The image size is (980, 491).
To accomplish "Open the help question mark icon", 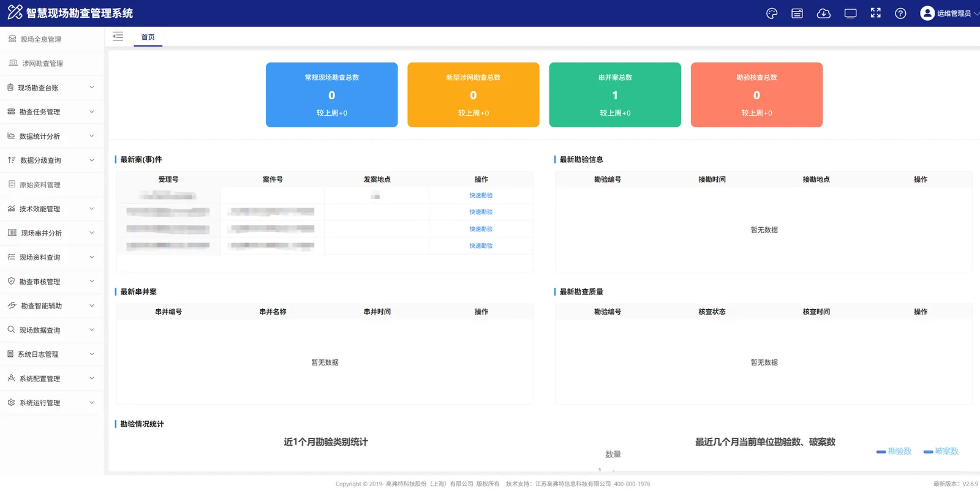I will [x=900, y=13].
